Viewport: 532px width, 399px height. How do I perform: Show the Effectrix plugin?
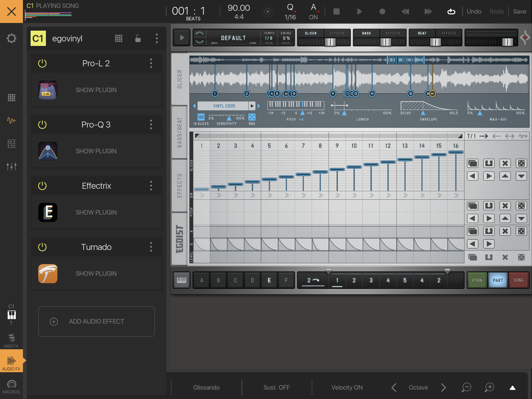point(96,212)
